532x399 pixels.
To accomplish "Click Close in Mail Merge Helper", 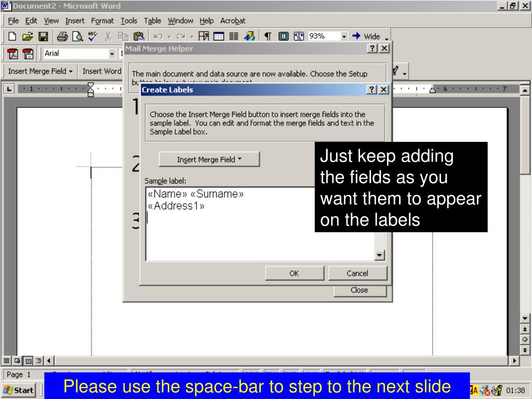I will (x=360, y=290).
